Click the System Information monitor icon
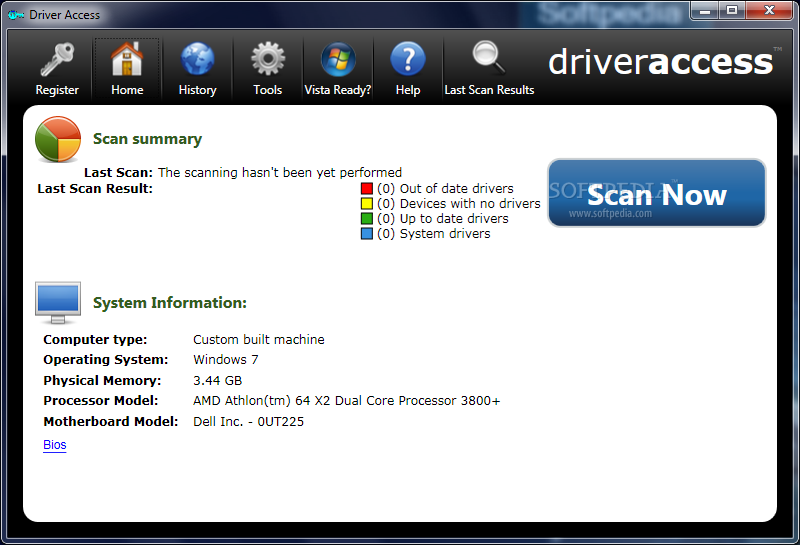Viewport: 800px width, 545px height. (x=58, y=303)
